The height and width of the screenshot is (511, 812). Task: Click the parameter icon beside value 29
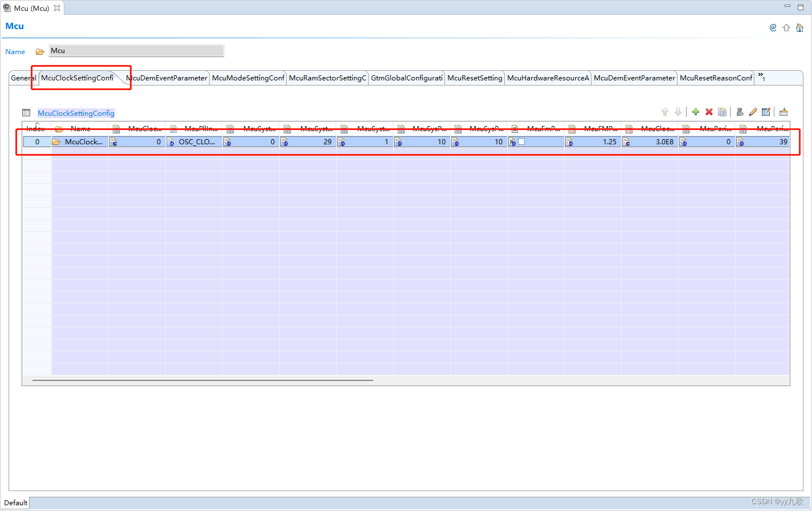click(284, 142)
